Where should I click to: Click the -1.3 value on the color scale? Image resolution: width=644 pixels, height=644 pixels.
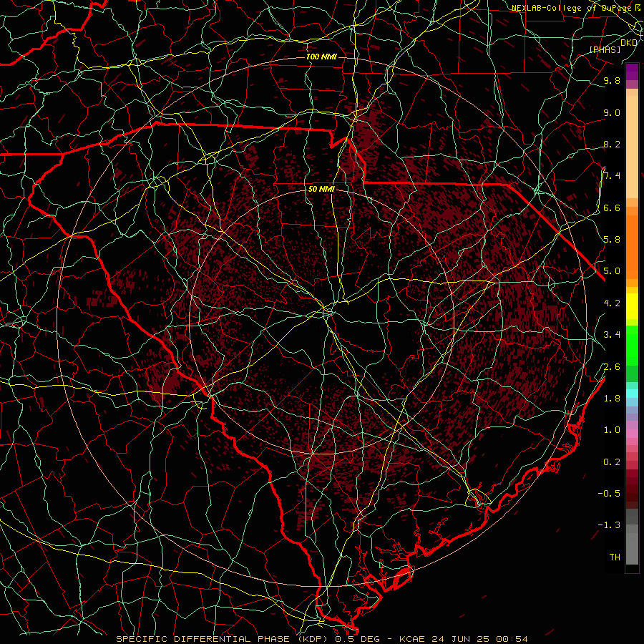coord(609,525)
